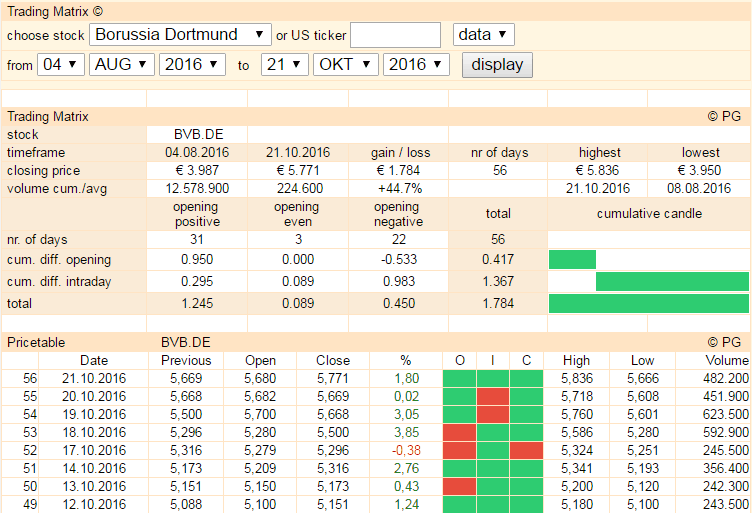Click the US ticker input field
This screenshot has width=752, height=513.
[x=395, y=35]
